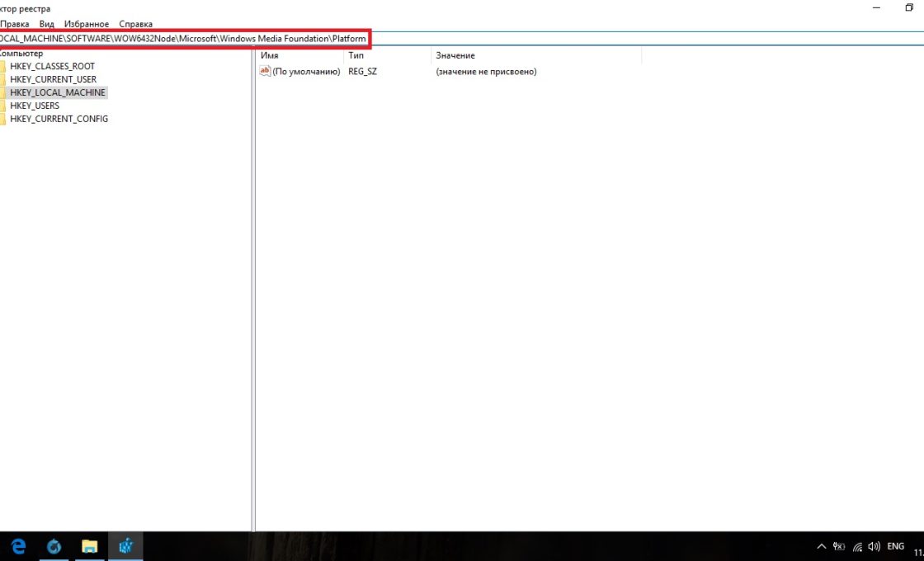Restore down the Registry Editor window

pos(908,7)
